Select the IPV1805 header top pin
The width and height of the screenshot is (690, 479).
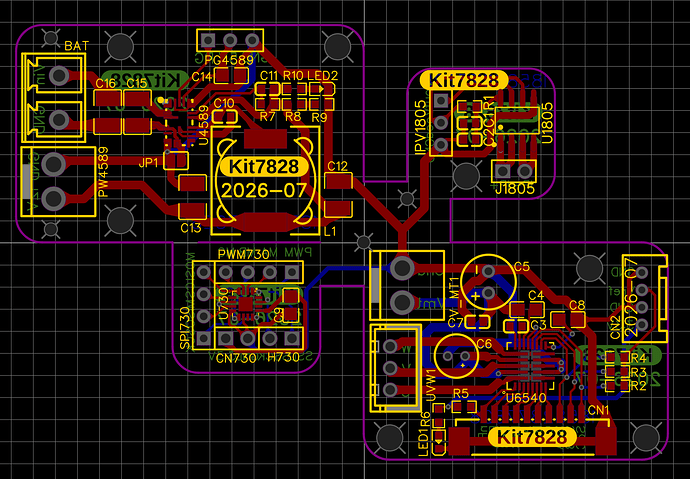(x=440, y=101)
